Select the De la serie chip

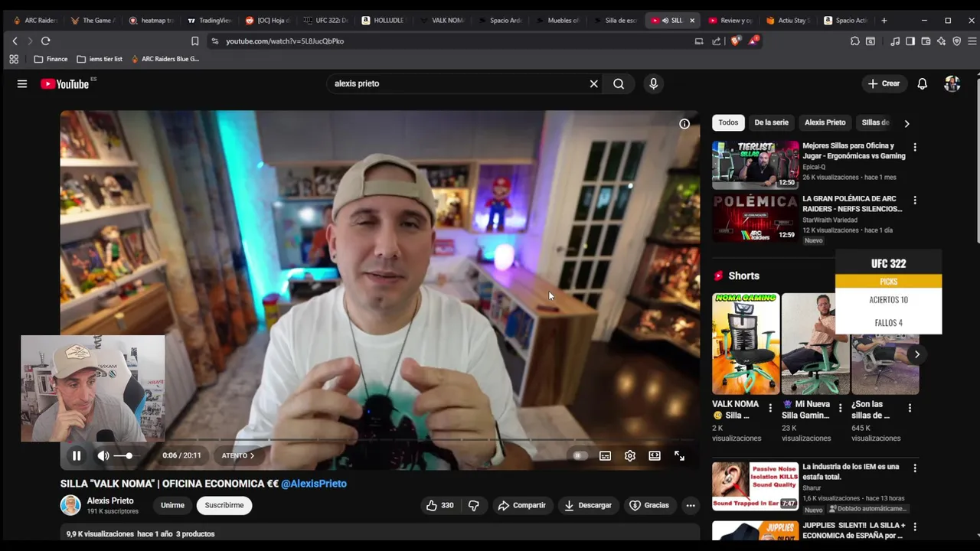click(x=771, y=122)
